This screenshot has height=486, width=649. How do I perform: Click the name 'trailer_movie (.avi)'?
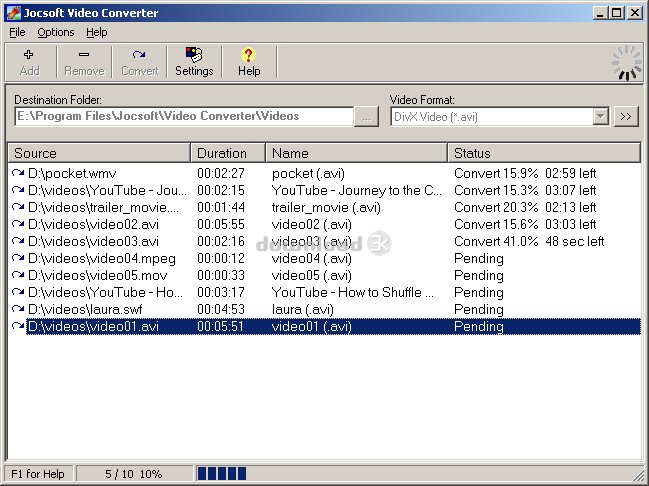click(x=326, y=207)
